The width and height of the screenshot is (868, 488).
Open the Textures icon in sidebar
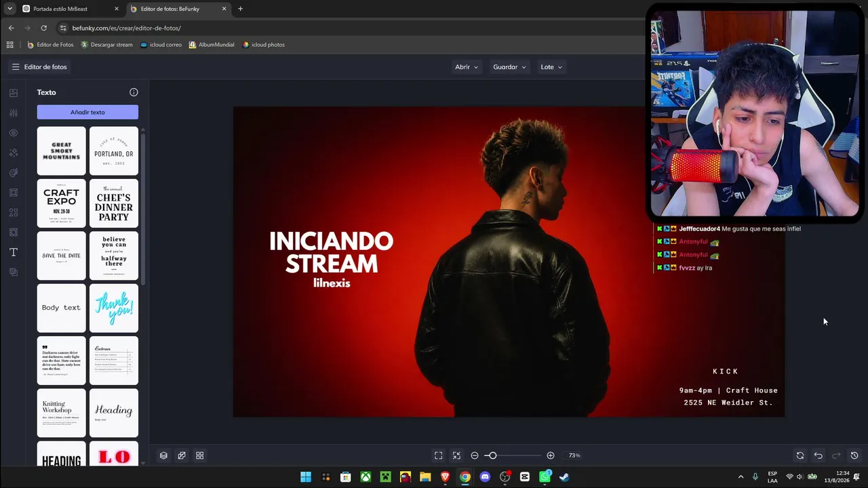click(x=14, y=272)
